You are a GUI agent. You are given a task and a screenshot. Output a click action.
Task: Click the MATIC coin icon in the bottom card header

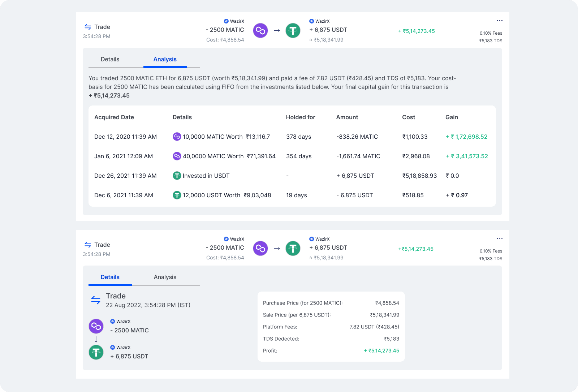click(x=260, y=249)
